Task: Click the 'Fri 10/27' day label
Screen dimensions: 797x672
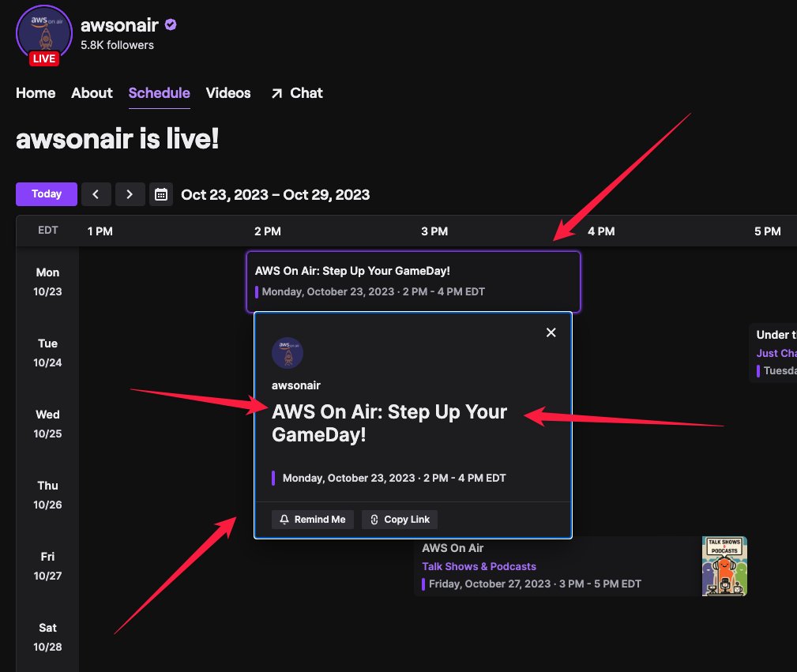Action: tap(47, 566)
